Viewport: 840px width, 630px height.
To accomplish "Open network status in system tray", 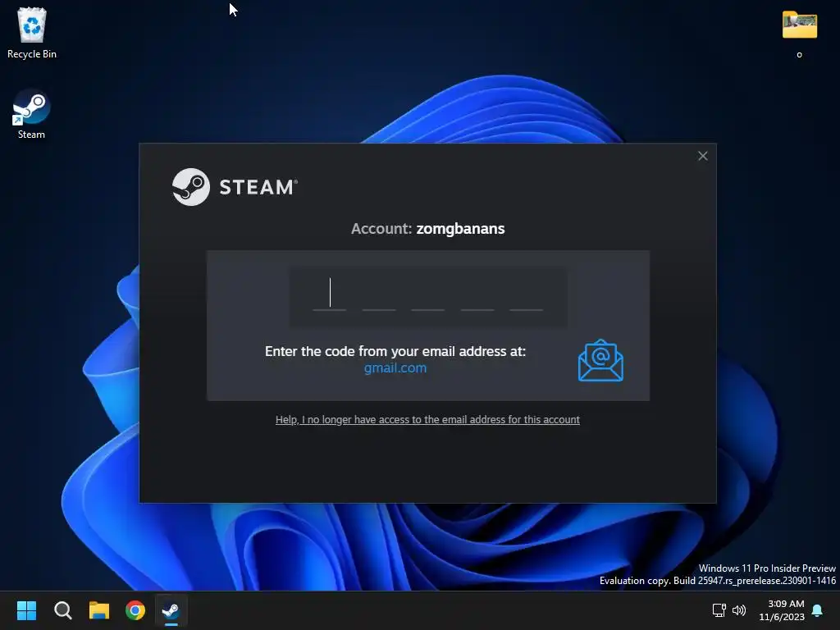I will [x=719, y=610].
